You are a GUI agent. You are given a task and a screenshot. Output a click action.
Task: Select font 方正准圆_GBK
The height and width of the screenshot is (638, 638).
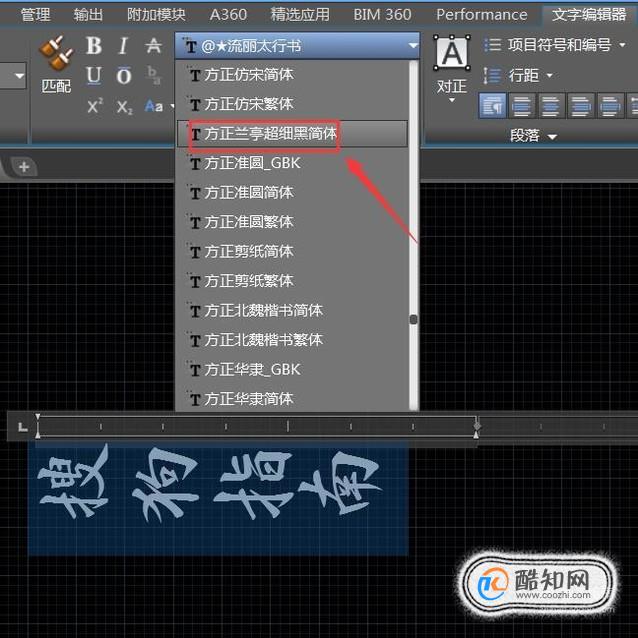point(293,164)
